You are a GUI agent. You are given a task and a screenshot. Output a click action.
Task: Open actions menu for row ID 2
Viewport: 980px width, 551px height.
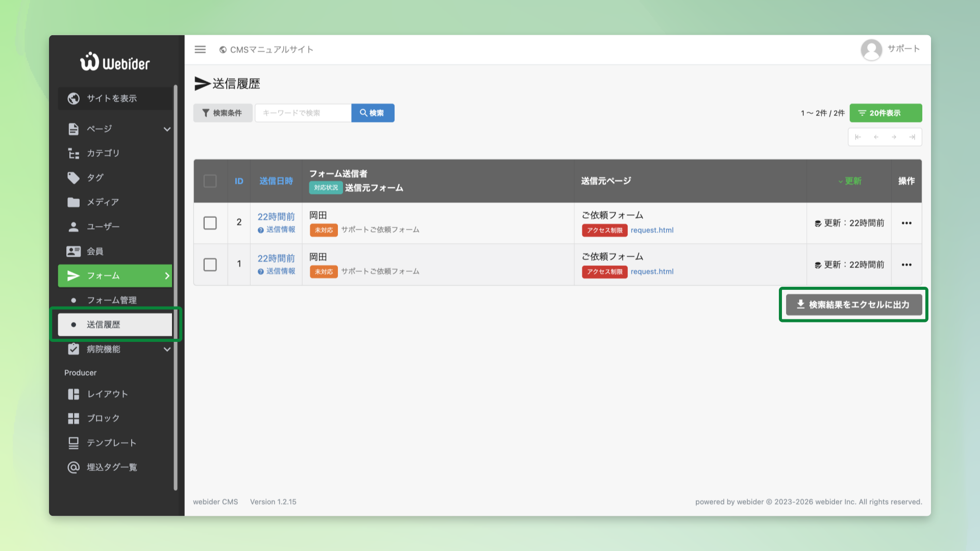point(906,223)
